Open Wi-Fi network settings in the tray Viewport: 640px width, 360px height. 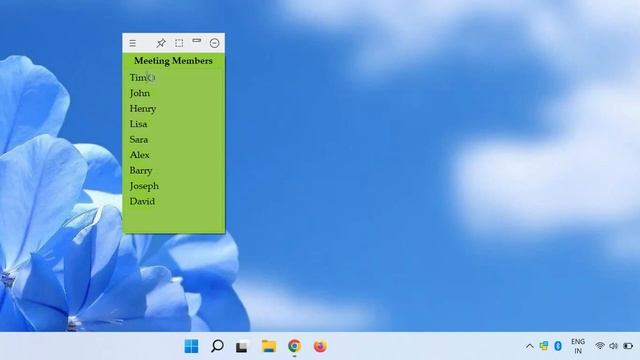[600, 346]
